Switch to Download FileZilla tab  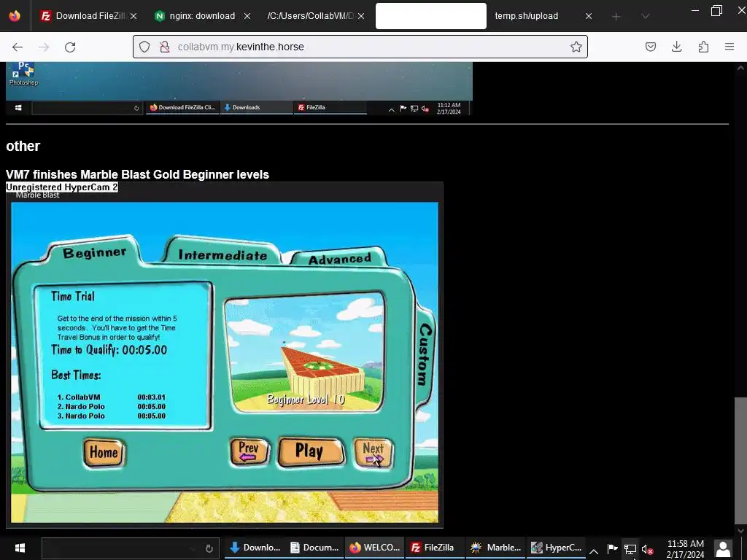(x=88, y=16)
